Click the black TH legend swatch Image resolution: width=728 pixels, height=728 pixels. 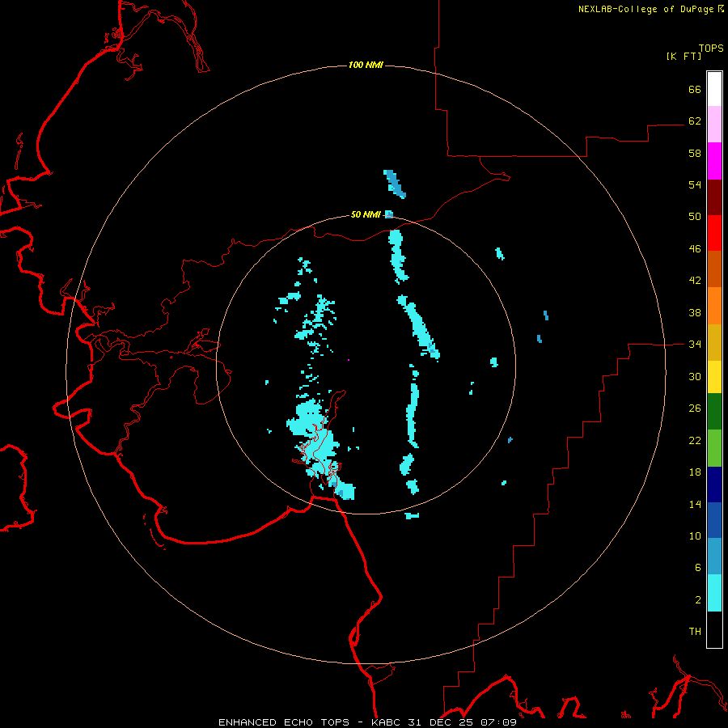pyautogui.click(x=714, y=629)
